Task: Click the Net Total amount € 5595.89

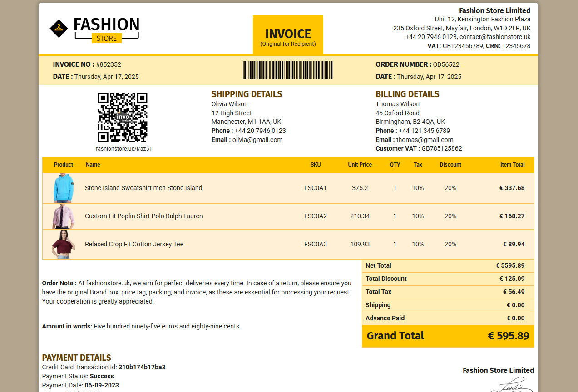Action: (510, 265)
